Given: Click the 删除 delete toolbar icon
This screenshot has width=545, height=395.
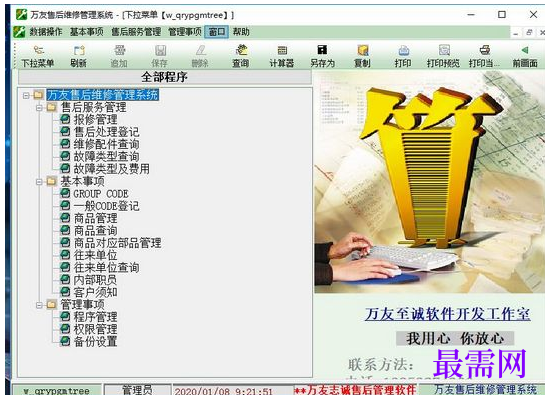Looking at the screenshot, I should [x=200, y=56].
